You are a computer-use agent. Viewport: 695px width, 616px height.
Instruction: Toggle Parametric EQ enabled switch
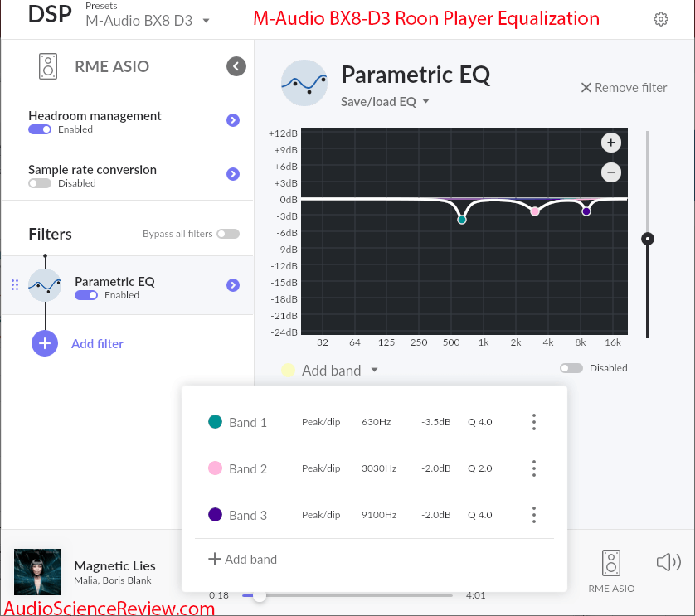[86, 295]
